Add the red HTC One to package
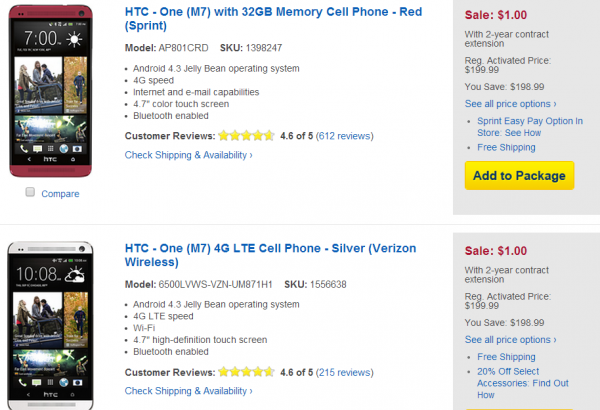600x410 pixels. pyautogui.click(x=519, y=176)
